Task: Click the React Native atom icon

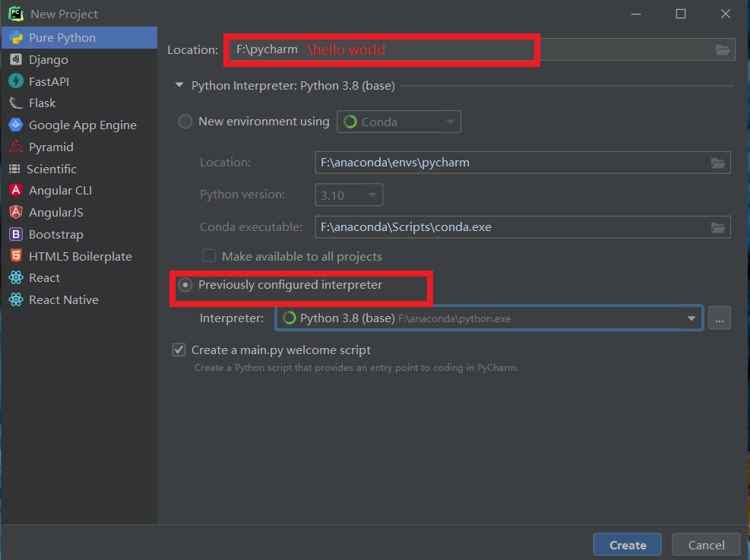Action: [x=16, y=299]
